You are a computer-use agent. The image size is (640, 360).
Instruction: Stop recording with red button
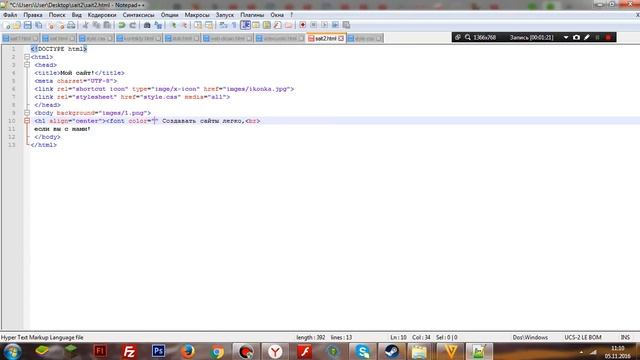(608, 38)
